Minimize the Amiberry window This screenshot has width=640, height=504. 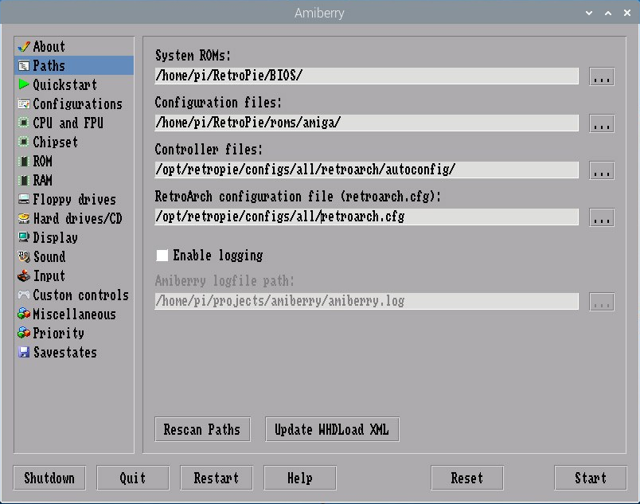[589, 13]
